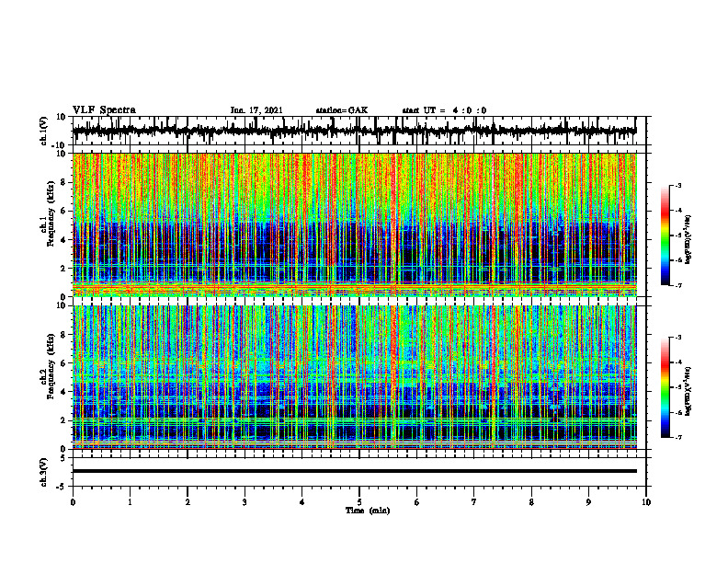Click the thick black ch.3 voltage line
Viewport: 728px width, 563px height.
354,471
